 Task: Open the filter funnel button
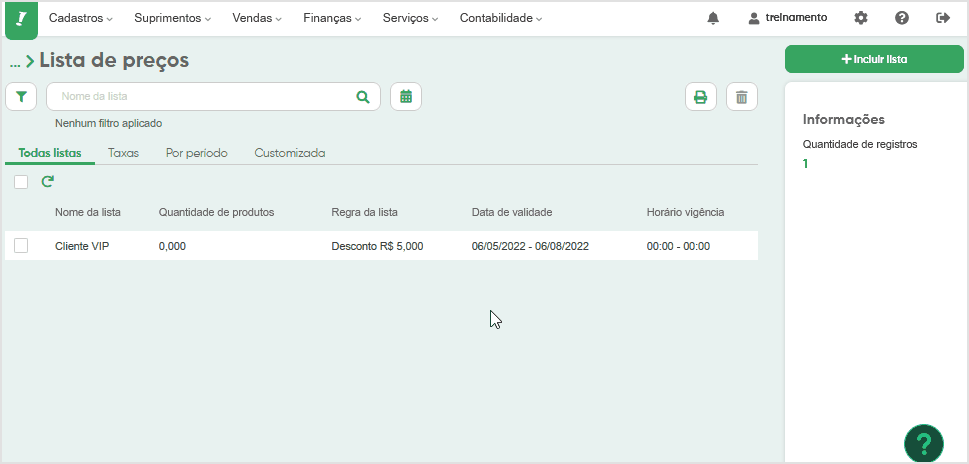click(x=22, y=97)
